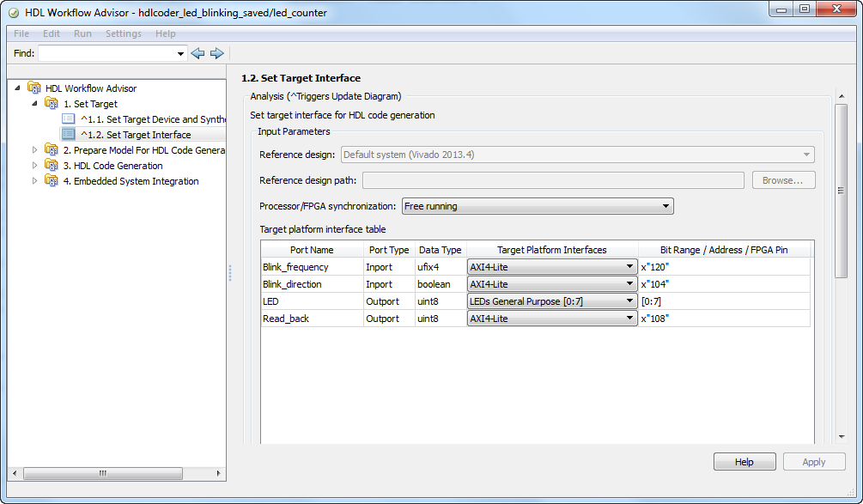The image size is (863, 504).
Task: Click the Set Target Interface task icon
Action: (69, 135)
